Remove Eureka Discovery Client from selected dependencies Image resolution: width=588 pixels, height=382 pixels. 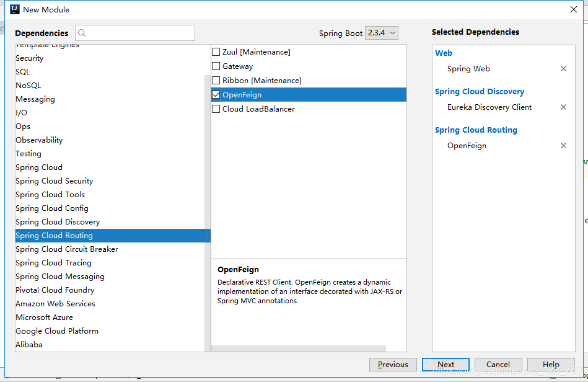click(563, 107)
